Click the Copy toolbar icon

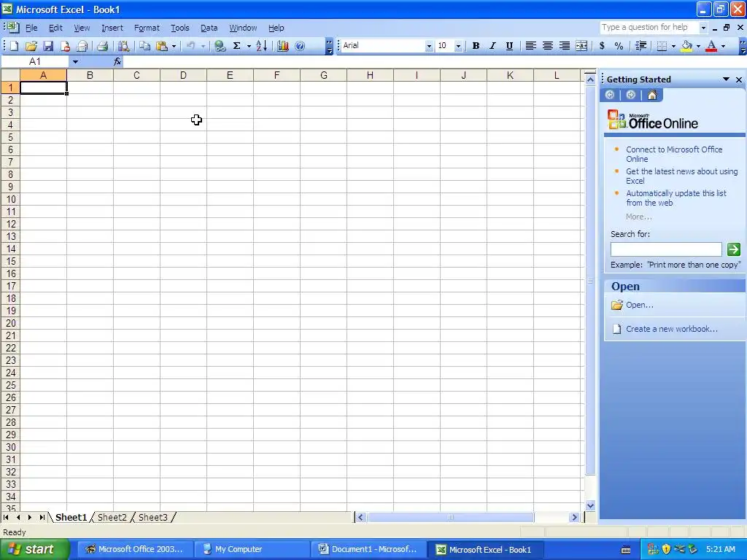tap(145, 46)
